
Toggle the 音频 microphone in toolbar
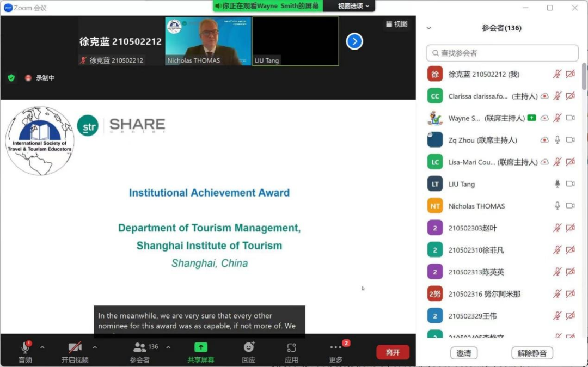[x=25, y=347]
